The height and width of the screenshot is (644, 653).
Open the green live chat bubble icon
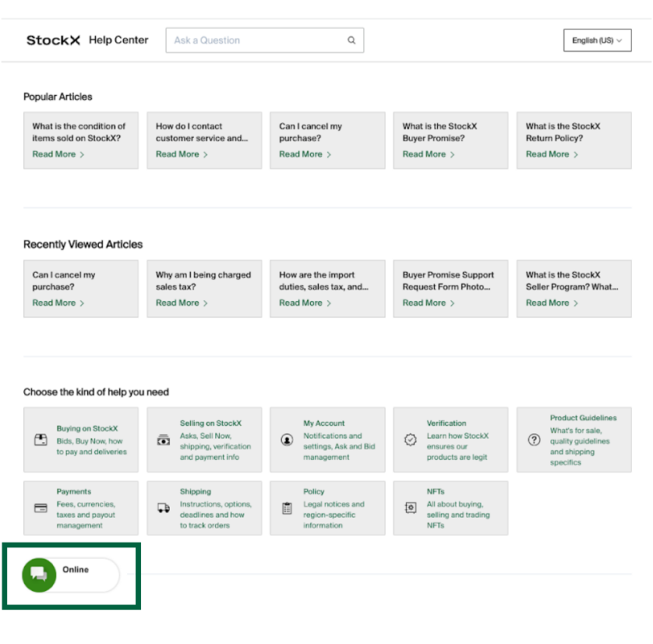click(38, 574)
